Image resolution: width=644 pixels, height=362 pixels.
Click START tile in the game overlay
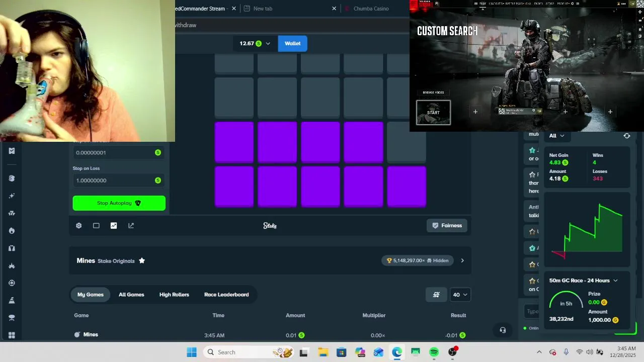pos(433,113)
